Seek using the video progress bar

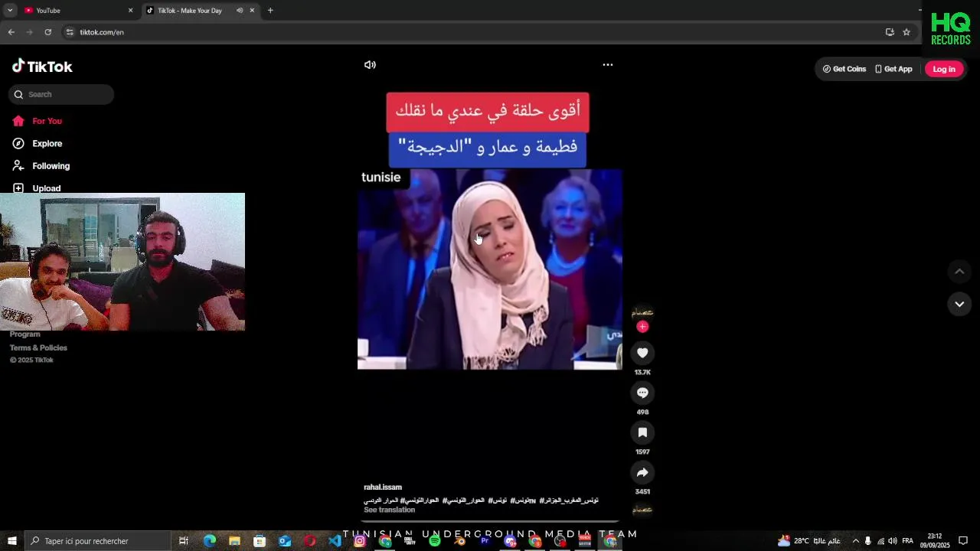490,521
